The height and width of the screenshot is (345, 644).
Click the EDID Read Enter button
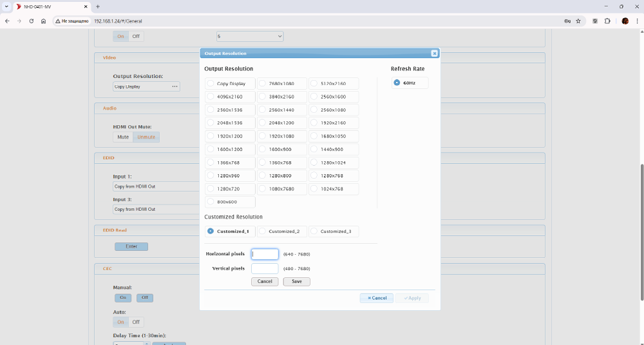[131, 246]
